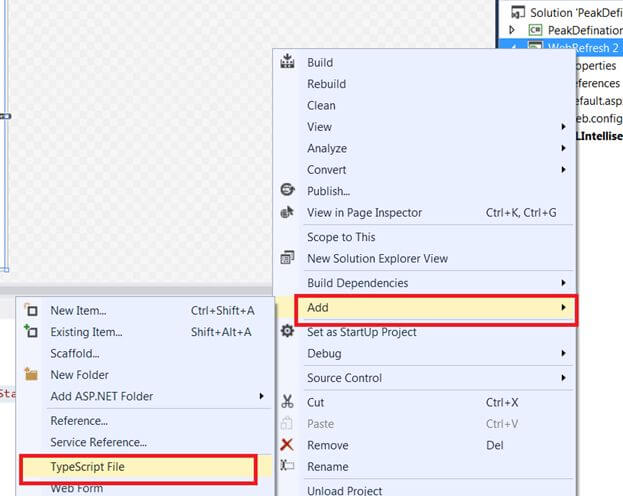The width and height of the screenshot is (623, 496).
Task: Select Clean in the context menu
Action: [425, 105]
